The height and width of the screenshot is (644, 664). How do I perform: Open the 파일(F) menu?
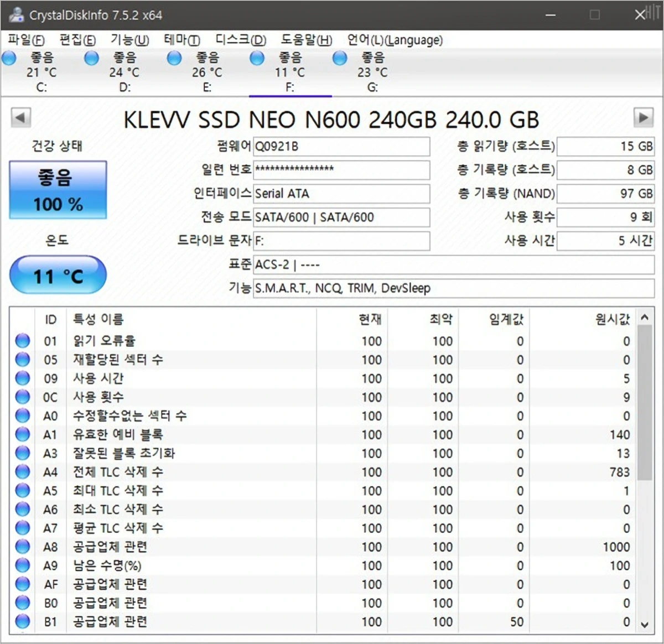click(x=26, y=40)
